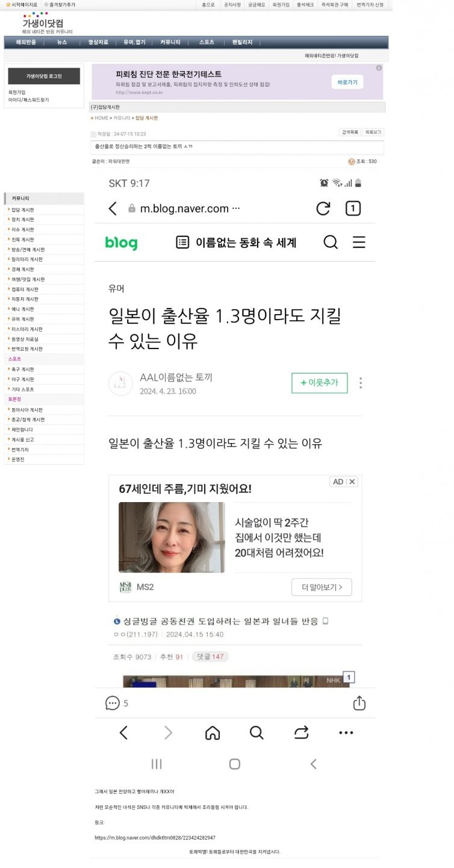Viewport: 454px width, 868px height.
Task: Open the tab count icon
Action: (x=353, y=209)
